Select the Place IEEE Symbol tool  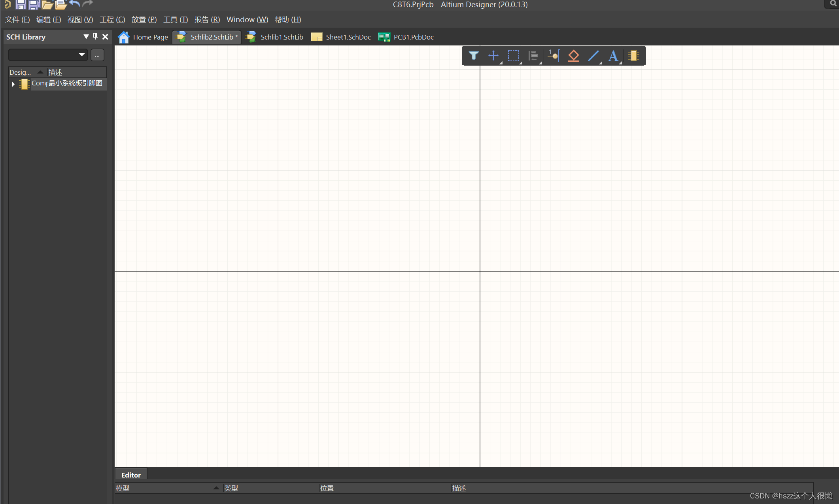coord(573,56)
